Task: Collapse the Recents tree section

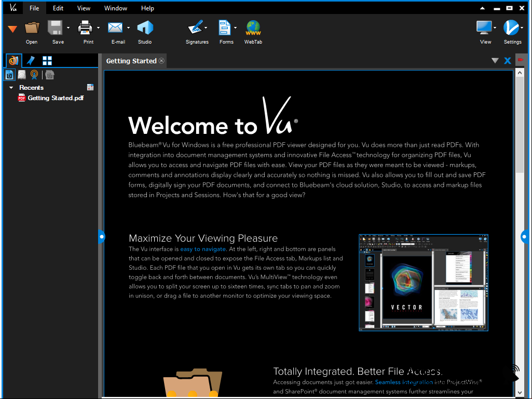Action: [x=11, y=88]
